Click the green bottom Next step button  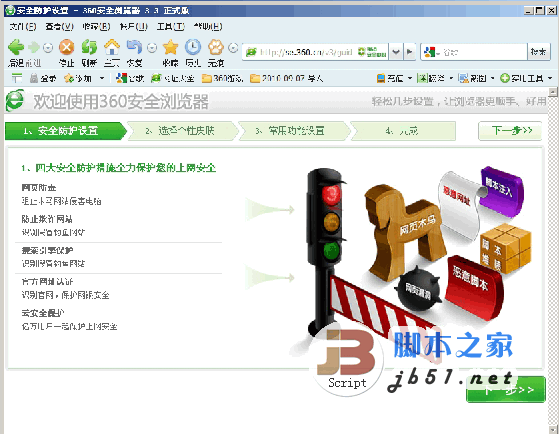pyautogui.click(x=506, y=389)
